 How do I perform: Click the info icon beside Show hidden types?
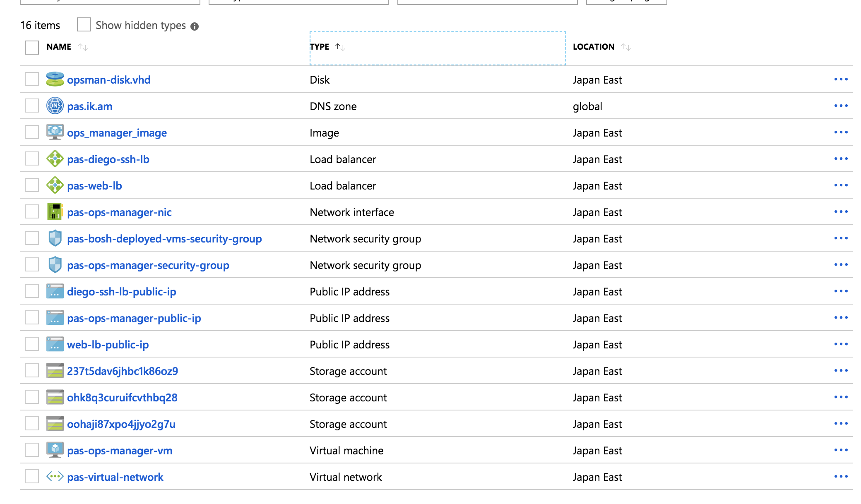195,26
